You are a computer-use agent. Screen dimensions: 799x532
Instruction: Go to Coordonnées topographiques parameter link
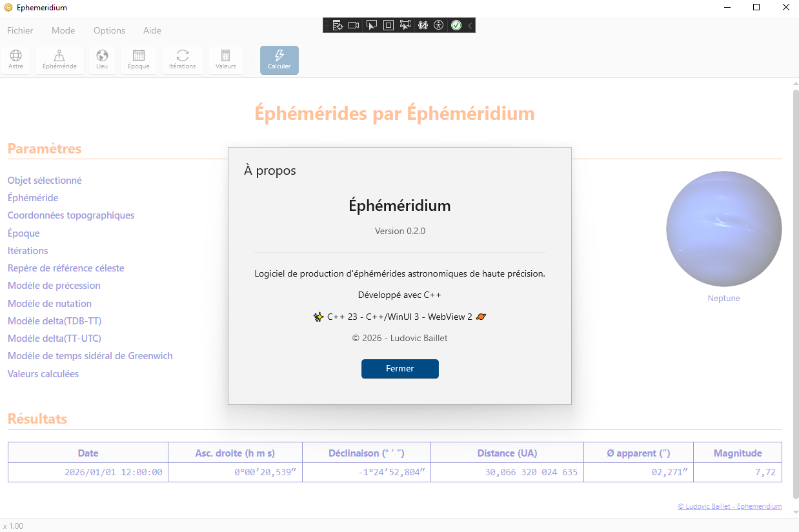(x=71, y=215)
